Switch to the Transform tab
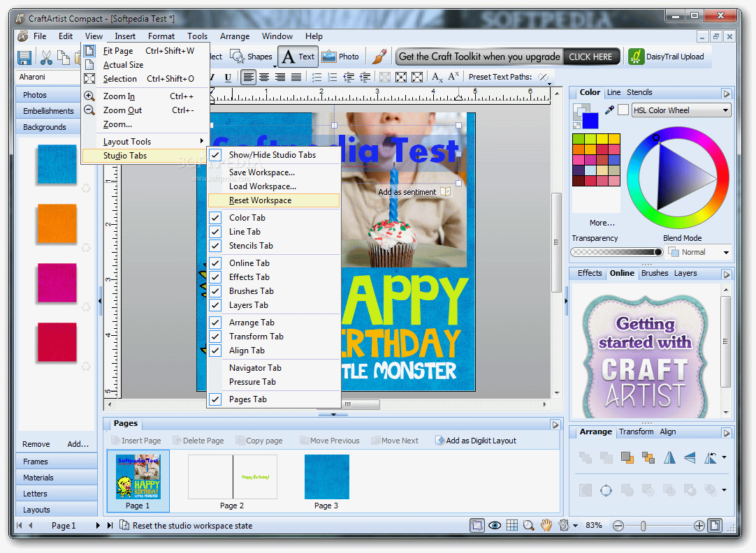756x553 pixels. 636,432
